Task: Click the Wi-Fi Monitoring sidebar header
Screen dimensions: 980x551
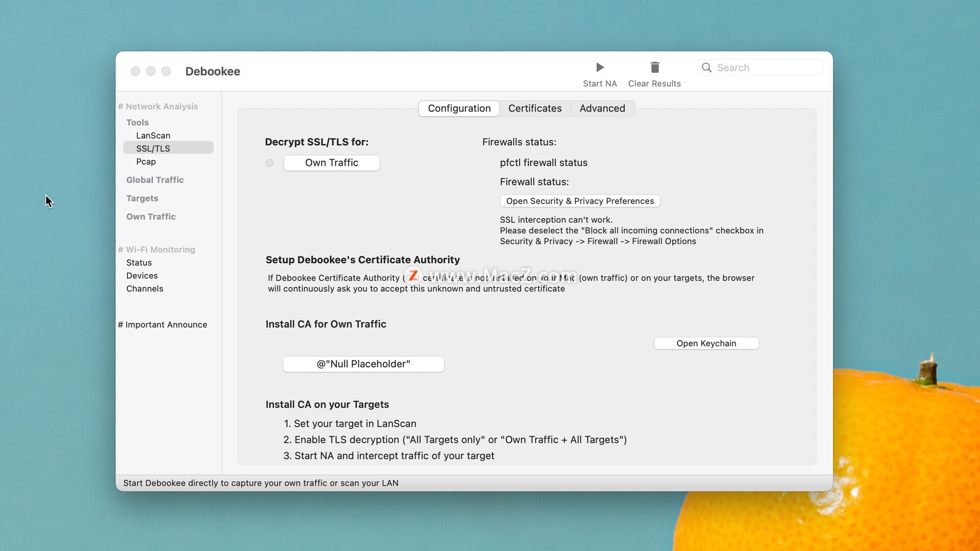Action: pos(156,249)
